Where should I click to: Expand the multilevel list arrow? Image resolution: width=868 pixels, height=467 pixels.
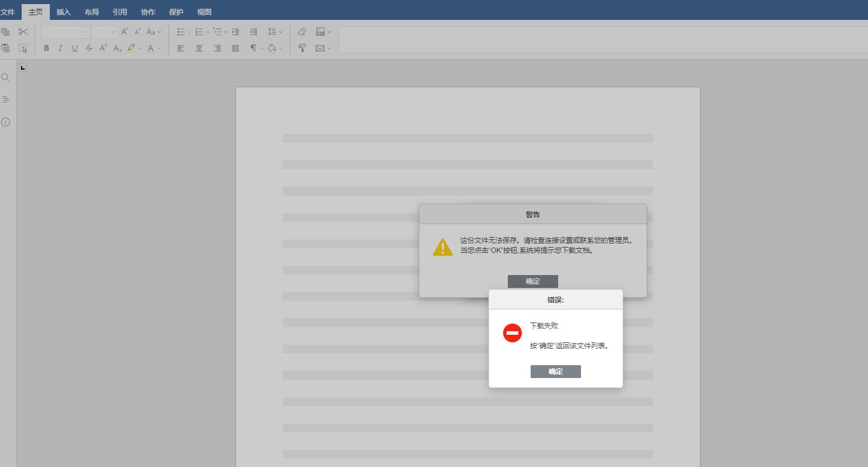(x=226, y=32)
